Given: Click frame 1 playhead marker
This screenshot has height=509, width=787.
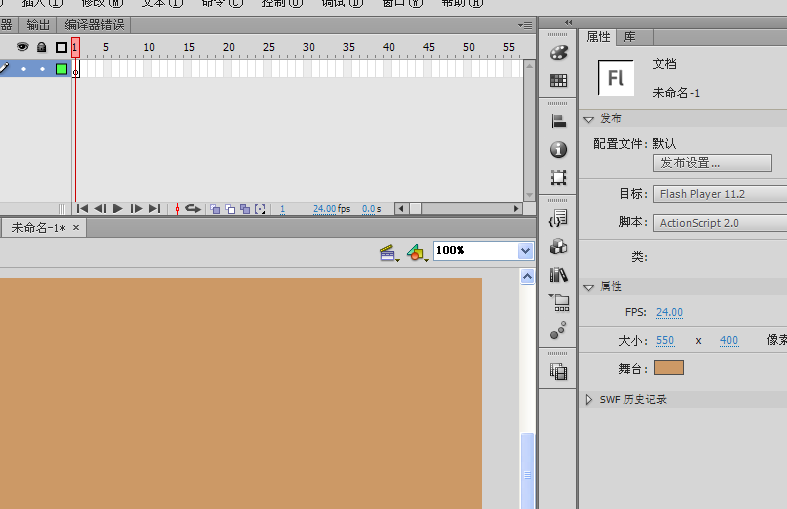Looking at the screenshot, I should point(75,48).
